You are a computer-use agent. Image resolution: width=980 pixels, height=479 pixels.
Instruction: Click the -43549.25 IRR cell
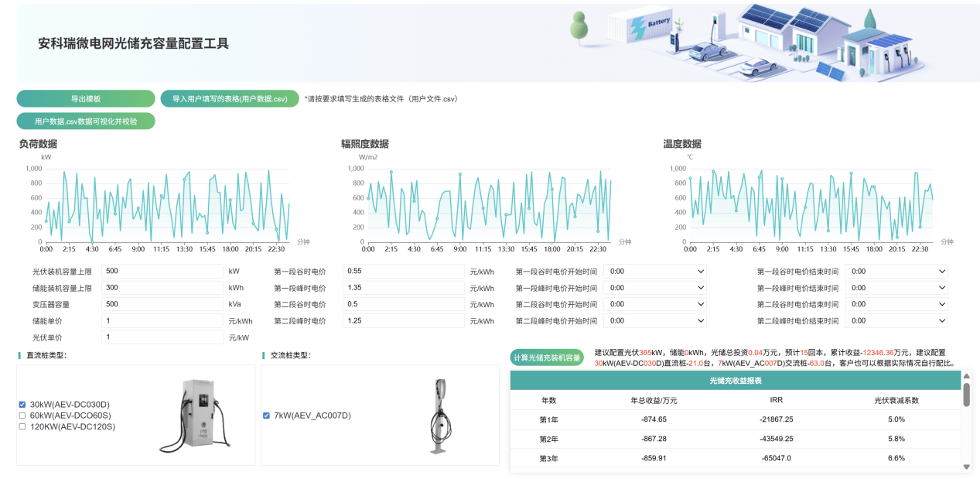tap(776, 439)
